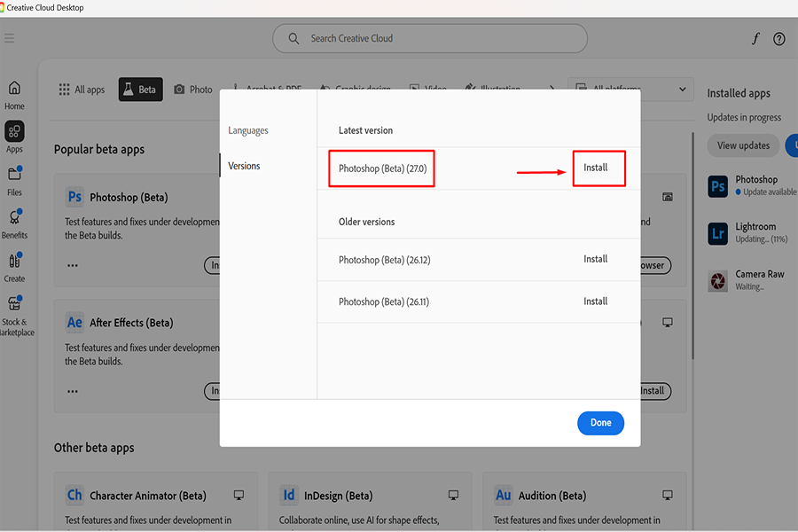Click the Lightroom icon in Installed apps

718,233
